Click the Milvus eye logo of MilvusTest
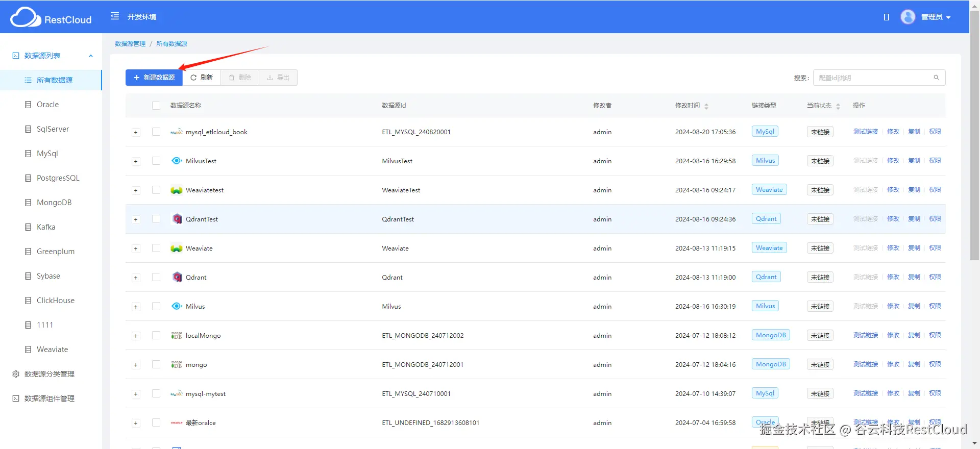 click(177, 161)
